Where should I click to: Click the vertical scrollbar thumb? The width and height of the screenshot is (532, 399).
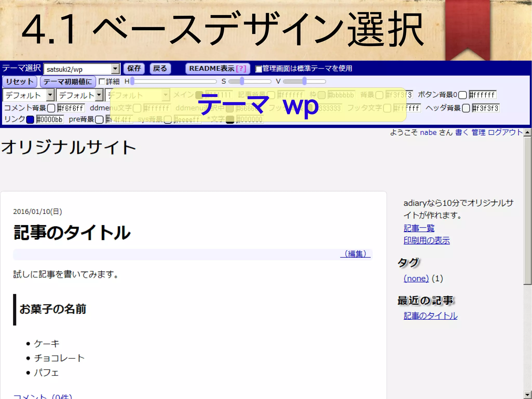pyautogui.click(x=527, y=211)
